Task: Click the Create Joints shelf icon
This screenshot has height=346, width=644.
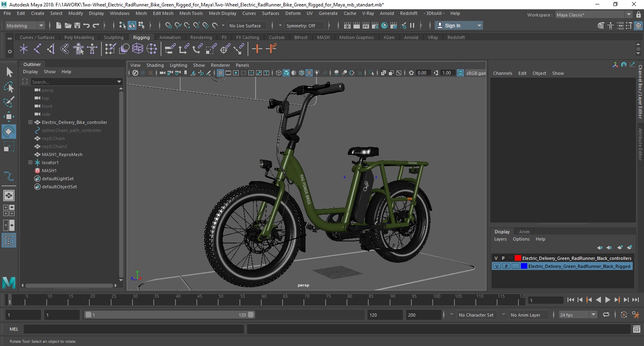Action: coord(37,49)
